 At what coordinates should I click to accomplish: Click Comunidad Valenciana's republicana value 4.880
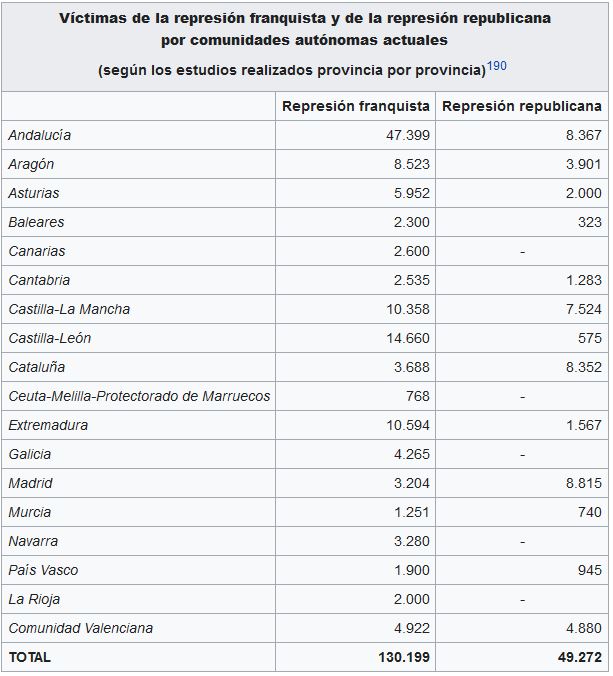584,629
